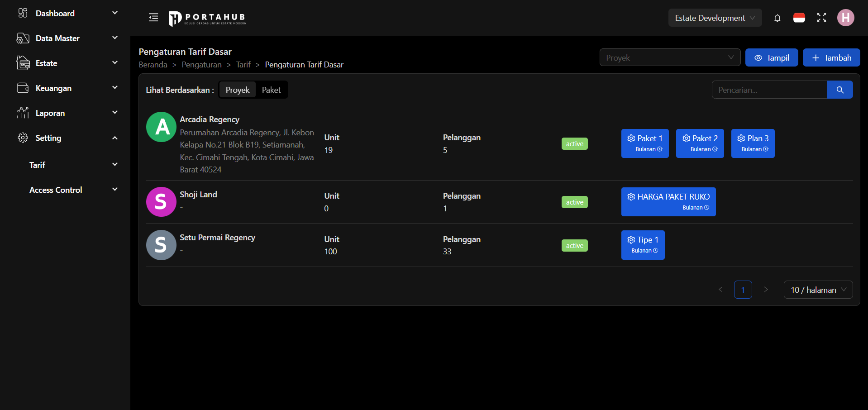Expand the Keuangan sidebar menu
Screen dimensions: 868x410
[x=67, y=88]
